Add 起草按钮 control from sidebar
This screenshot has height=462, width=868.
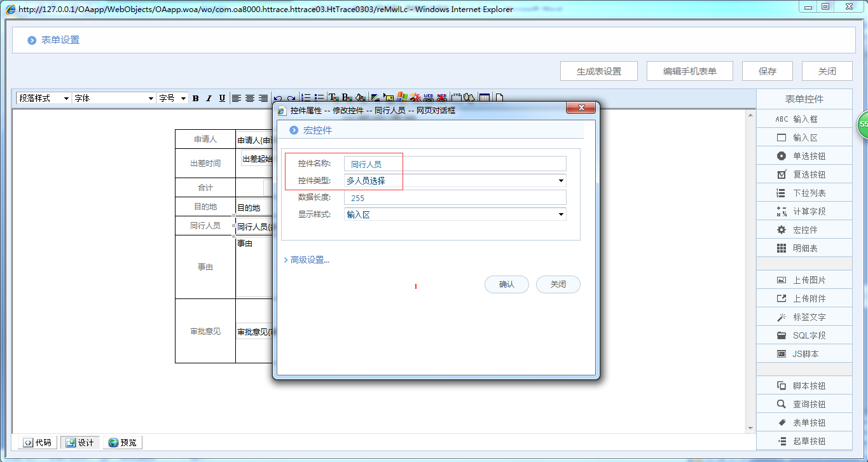point(804,441)
